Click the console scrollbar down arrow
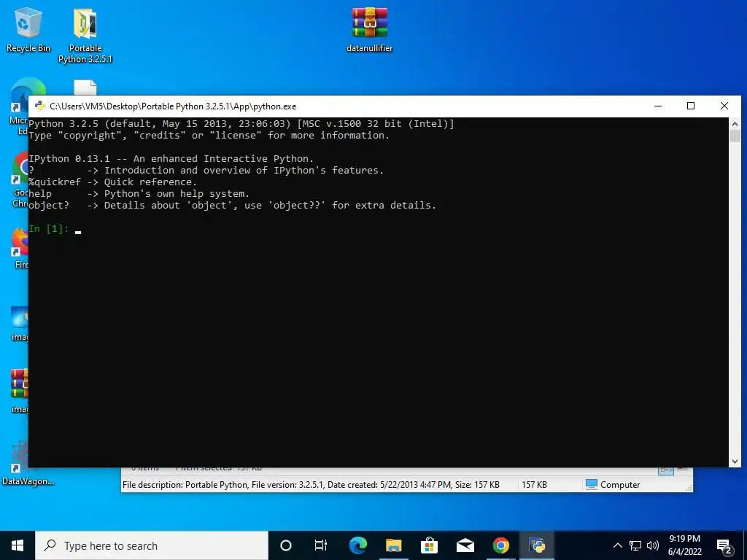Viewport: 747px width, 560px height. (735, 462)
